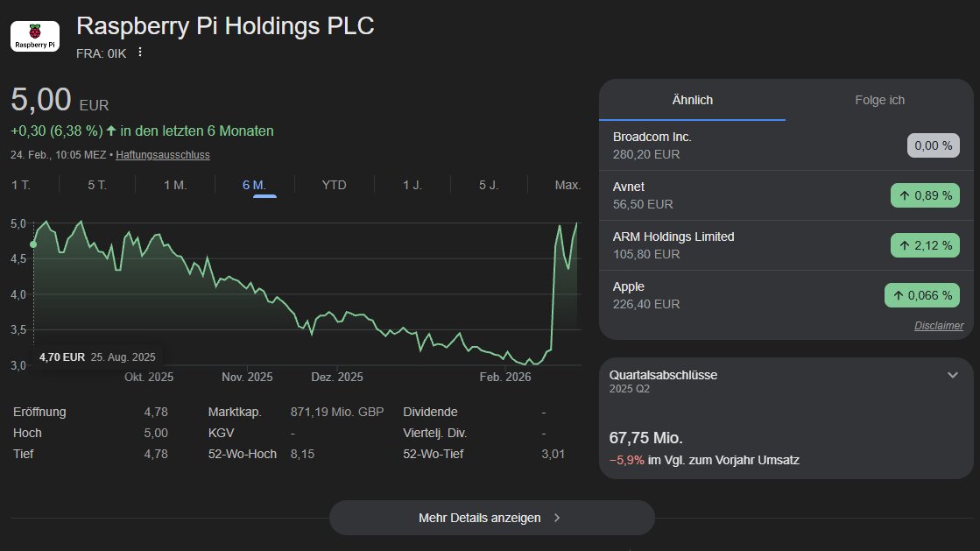Open the Haftungsausschluss link
980x551 pixels.
[162, 155]
